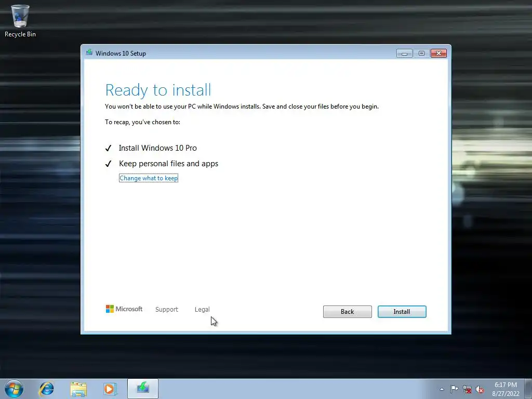Click the Ready to install heading

[x=158, y=90]
